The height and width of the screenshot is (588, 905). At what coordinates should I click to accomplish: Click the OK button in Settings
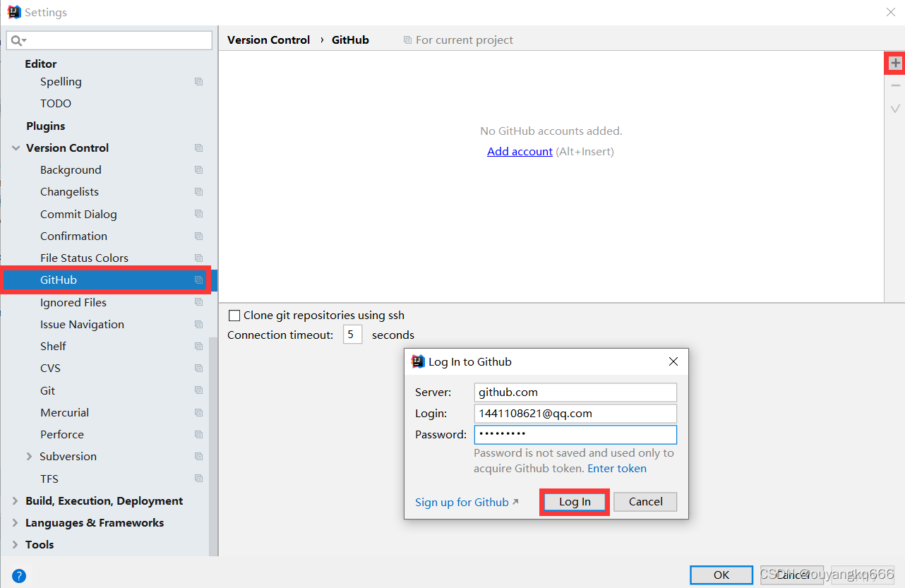[x=721, y=575]
